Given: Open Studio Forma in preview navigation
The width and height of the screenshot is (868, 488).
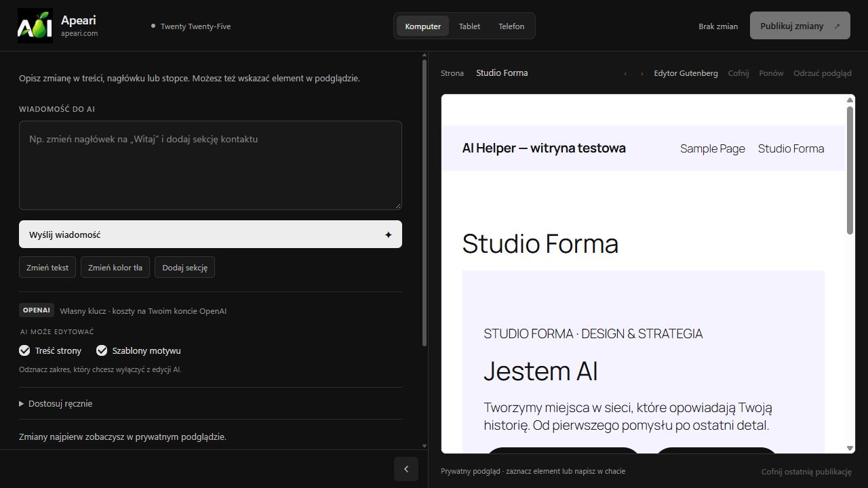Looking at the screenshot, I should (791, 148).
